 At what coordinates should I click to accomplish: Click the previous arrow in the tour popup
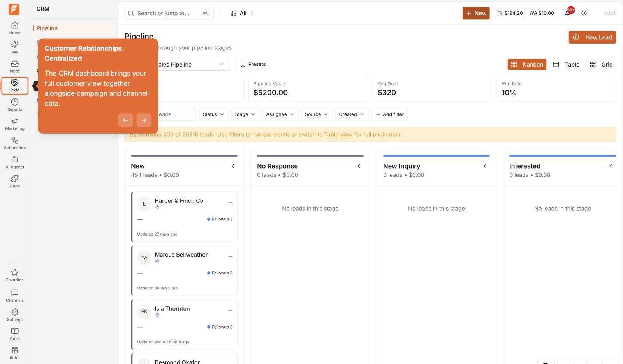(x=125, y=120)
